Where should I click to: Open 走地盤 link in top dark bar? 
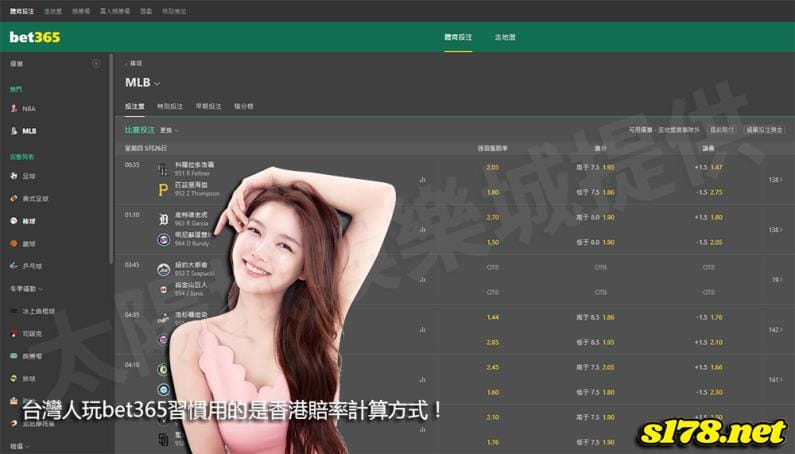point(53,11)
